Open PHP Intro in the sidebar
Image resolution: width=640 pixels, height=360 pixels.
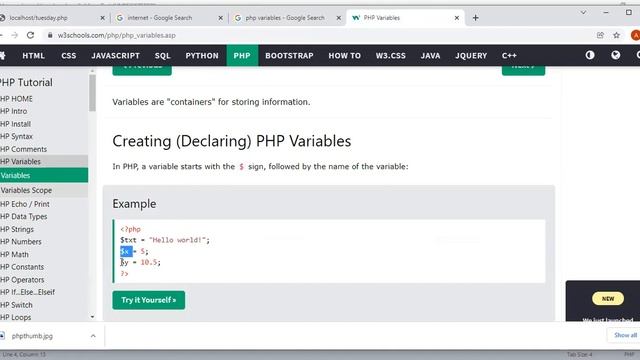coord(44,111)
